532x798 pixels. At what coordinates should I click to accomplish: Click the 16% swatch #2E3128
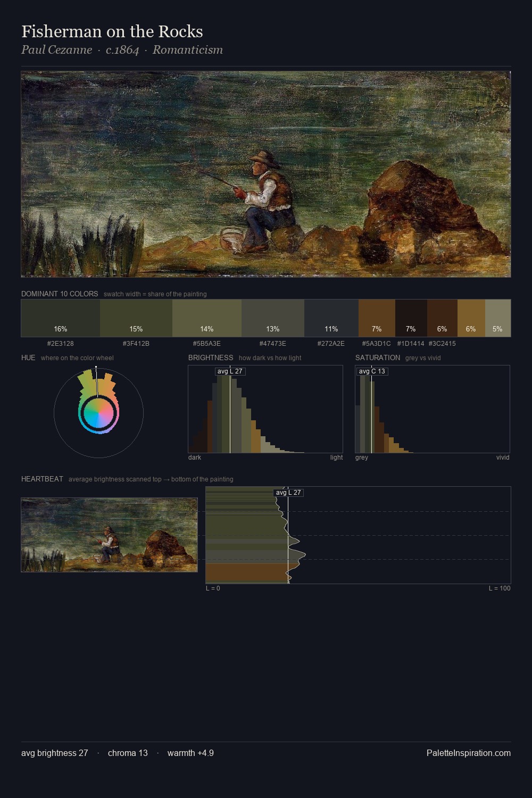[x=61, y=318]
